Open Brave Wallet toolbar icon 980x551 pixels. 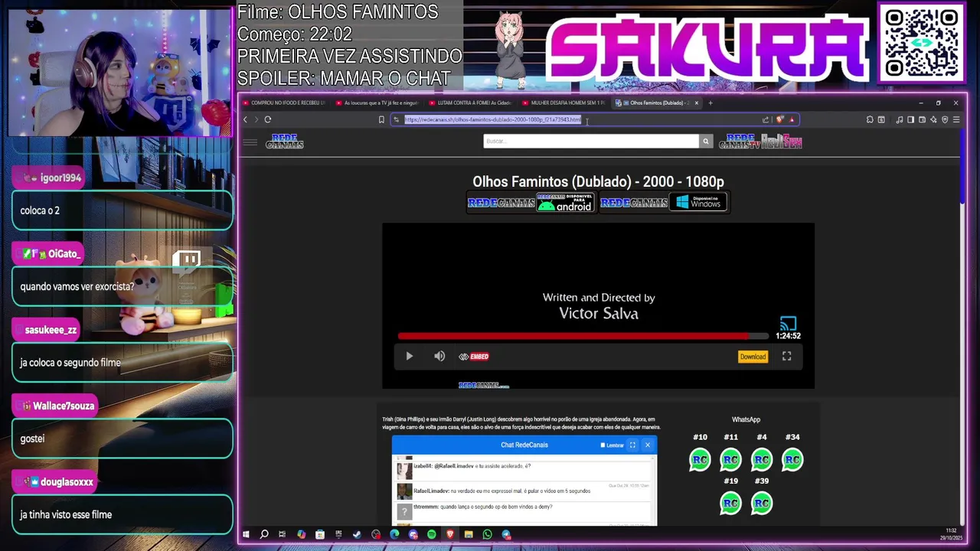922,119
